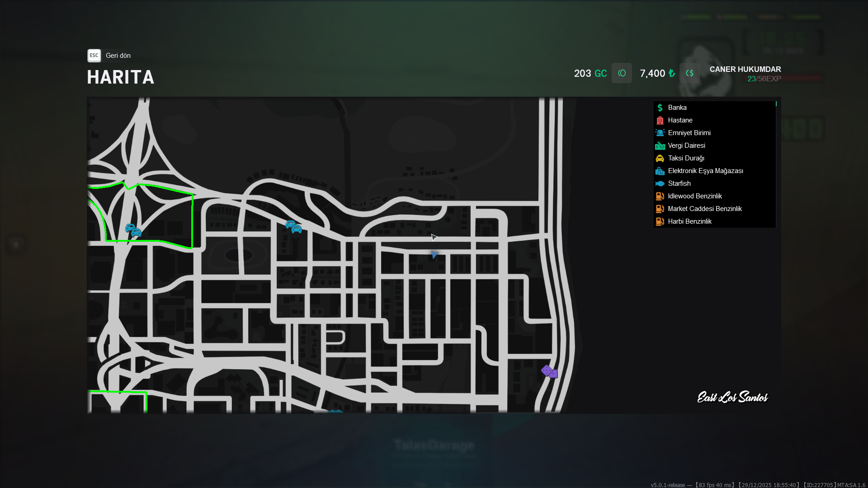Click the blue player arrow marker
This screenshot has width=868, height=488.
(x=434, y=254)
